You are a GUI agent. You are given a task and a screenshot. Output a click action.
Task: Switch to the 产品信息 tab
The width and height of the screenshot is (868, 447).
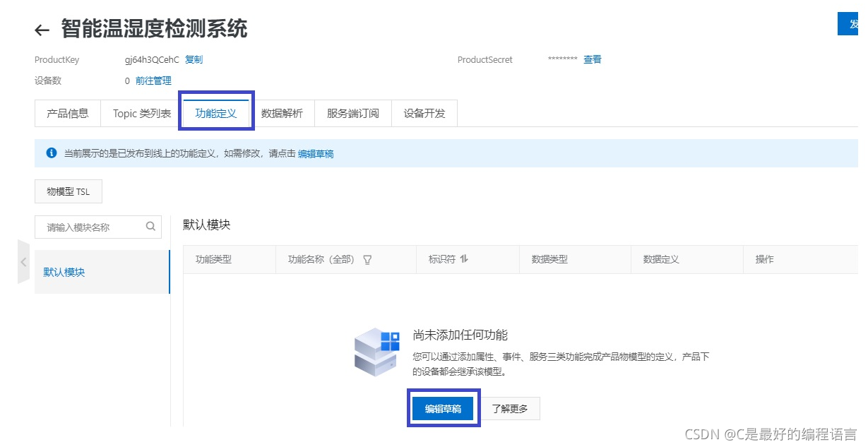[x=68, y=113]
